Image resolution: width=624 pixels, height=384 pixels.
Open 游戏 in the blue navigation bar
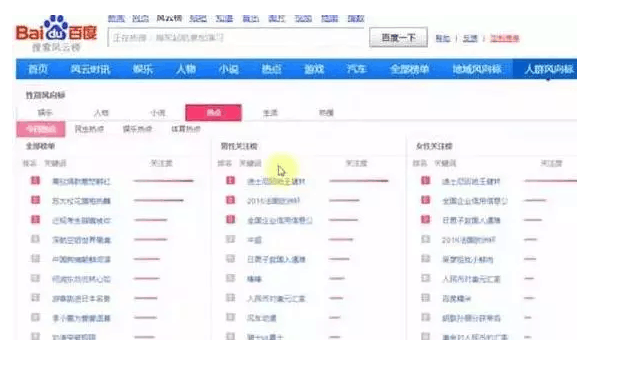click(314, 69)
